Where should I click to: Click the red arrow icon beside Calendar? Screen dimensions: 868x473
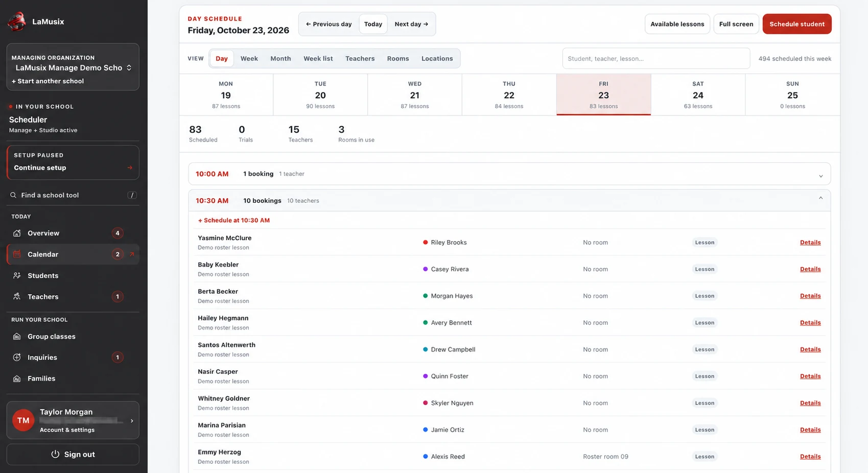click(x=132, y=254)
